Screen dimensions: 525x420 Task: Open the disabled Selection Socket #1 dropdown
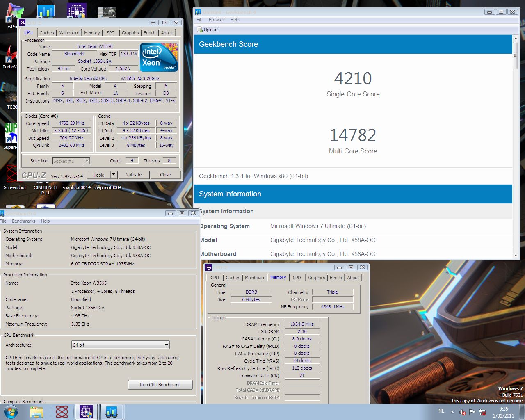click(x=71, y=161)
